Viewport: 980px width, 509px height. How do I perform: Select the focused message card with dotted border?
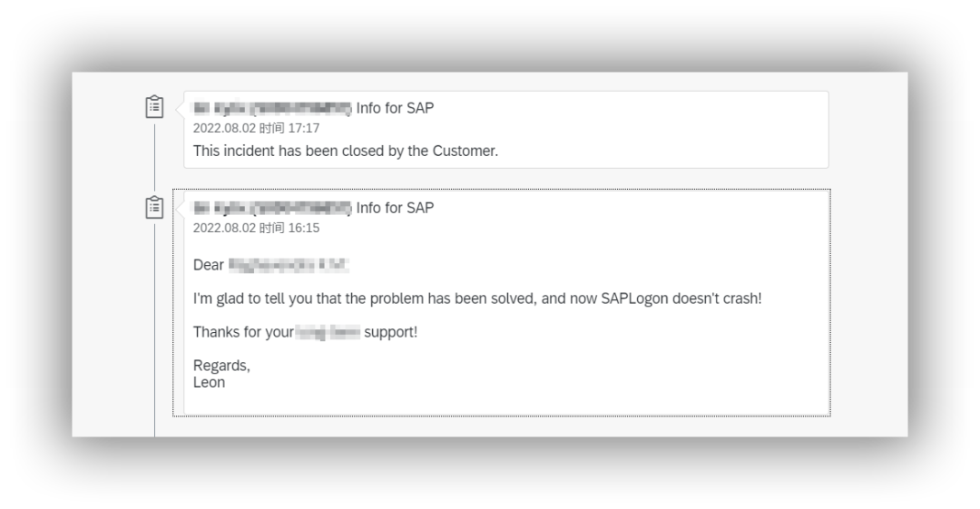pos(502,303)
